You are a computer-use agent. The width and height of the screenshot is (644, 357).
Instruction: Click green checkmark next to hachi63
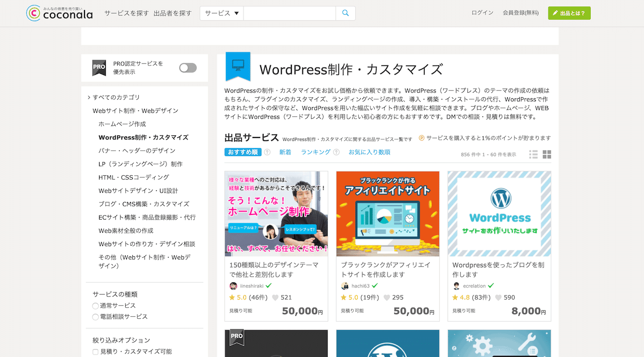click(375, 285)
